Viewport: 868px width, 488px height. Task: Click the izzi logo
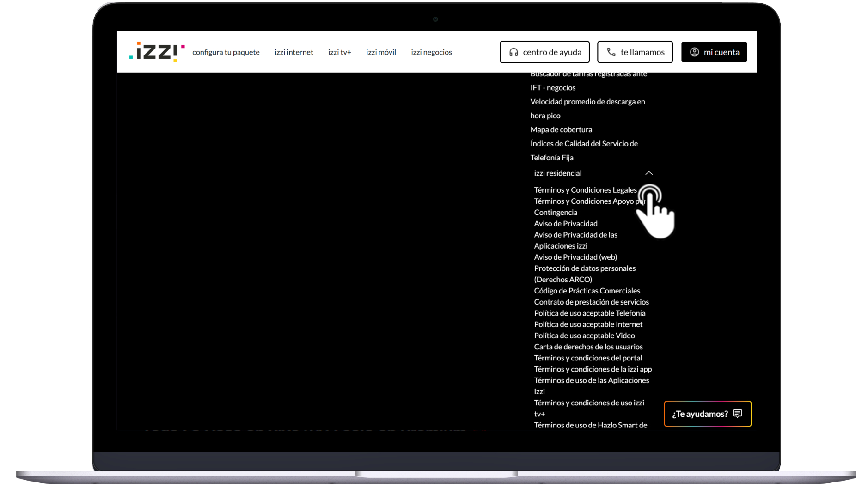[157, 52]
